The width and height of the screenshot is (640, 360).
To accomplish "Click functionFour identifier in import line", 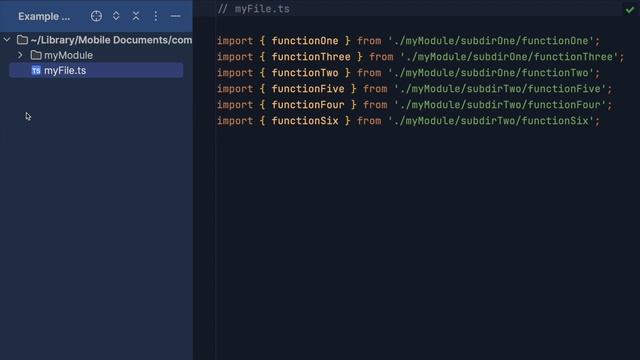I will pos(308,105).
